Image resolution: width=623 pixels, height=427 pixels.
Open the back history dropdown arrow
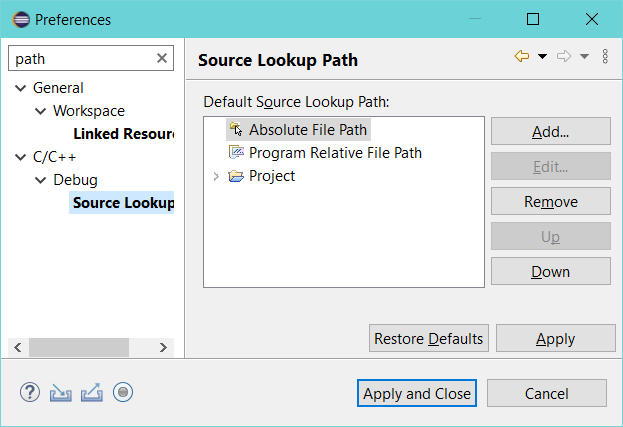coord(542,56)
